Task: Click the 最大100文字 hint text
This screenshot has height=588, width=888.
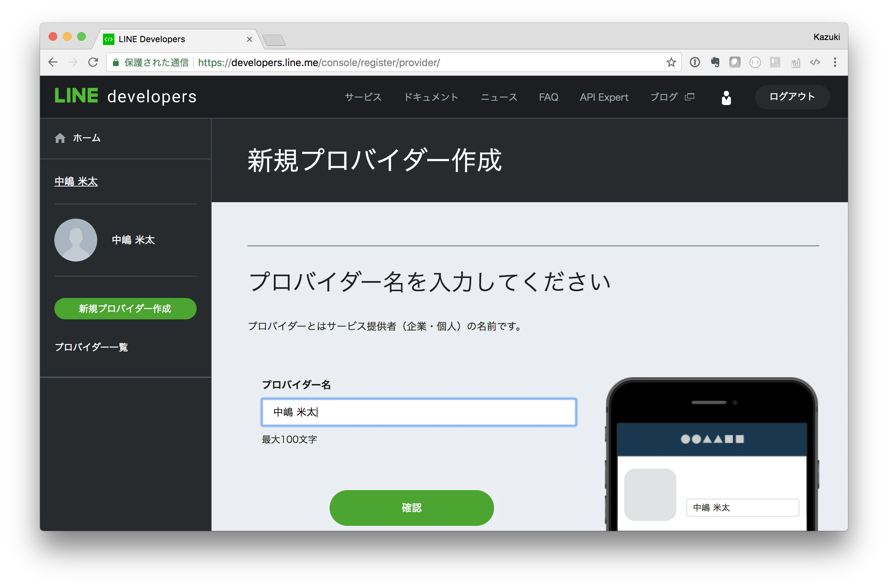Action: 289,439
